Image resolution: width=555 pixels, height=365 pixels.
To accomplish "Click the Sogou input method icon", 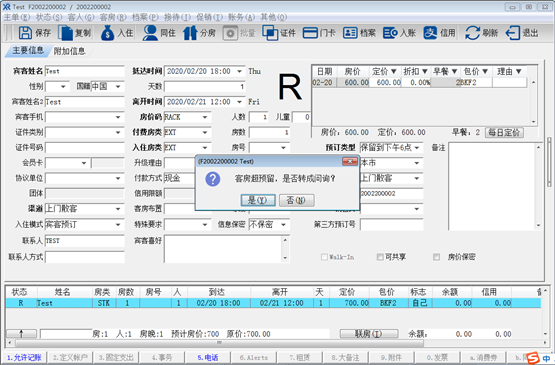I will point(533,358).
